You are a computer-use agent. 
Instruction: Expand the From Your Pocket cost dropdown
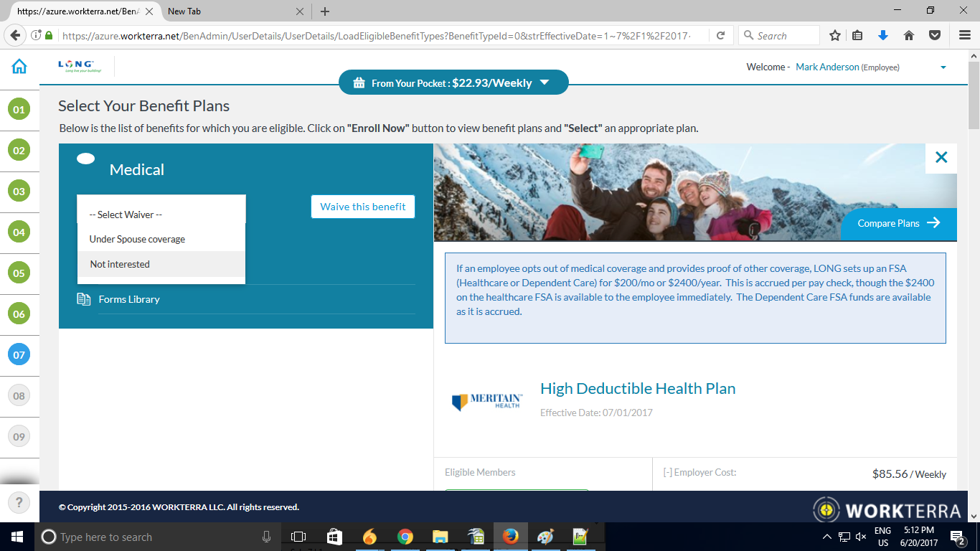pos(544,83)
